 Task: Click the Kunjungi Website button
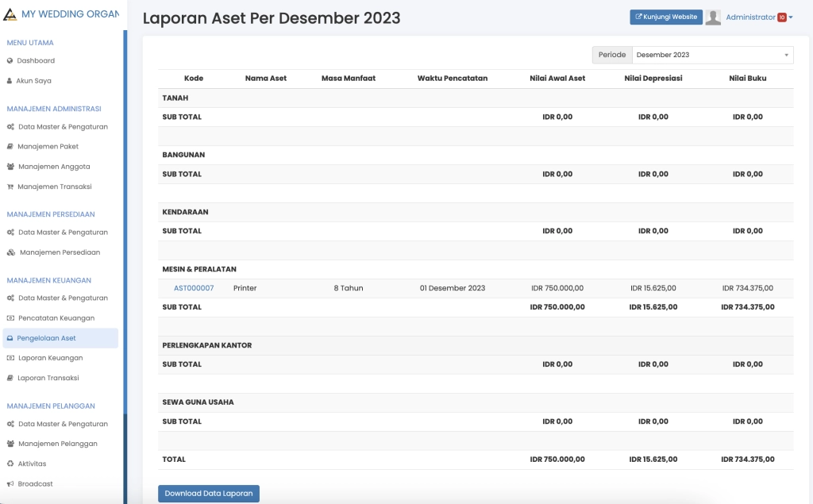point(665,16)
